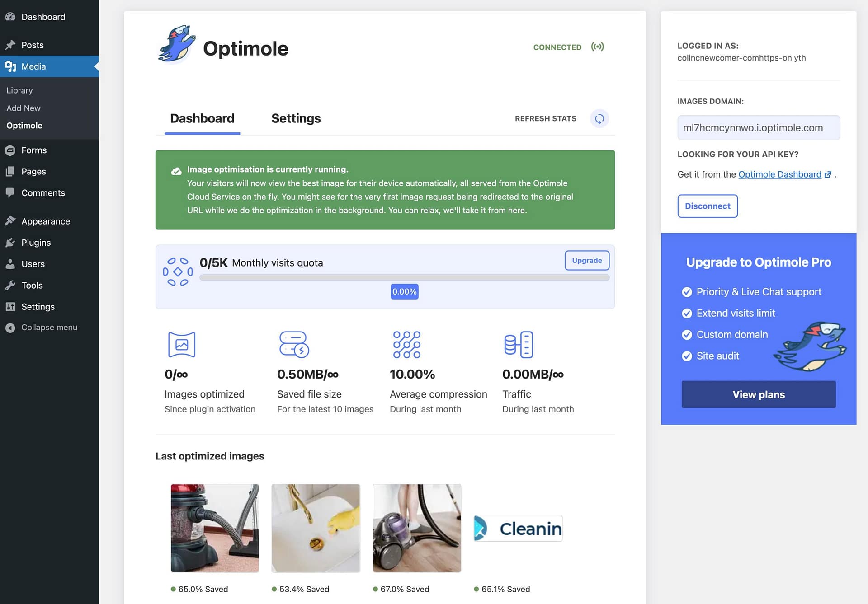Screen dimensions: 868x604
Task: Select the Users icon in sidebar
Action: point(10,264)
